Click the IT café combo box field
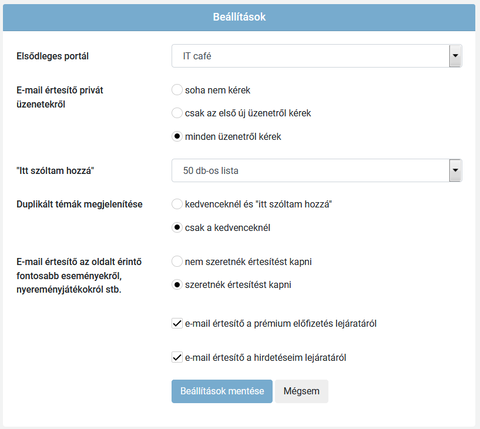The height and width of the screenshot is (429, 480). coord(317,56)
